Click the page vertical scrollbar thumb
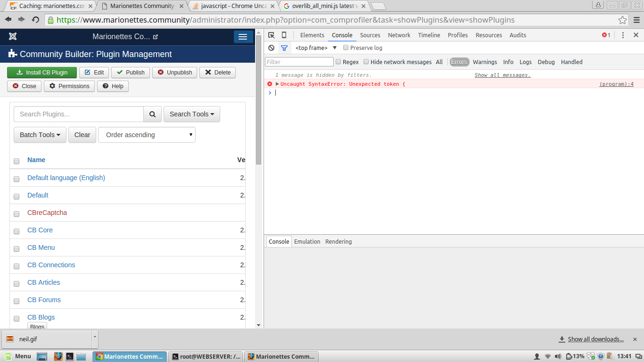This screenshot has width=644, height=362. pos(258,100)
